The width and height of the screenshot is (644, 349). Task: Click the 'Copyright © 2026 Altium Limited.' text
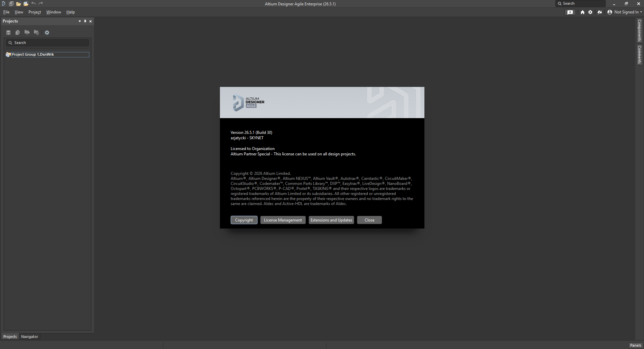click(x=261, y=173)
